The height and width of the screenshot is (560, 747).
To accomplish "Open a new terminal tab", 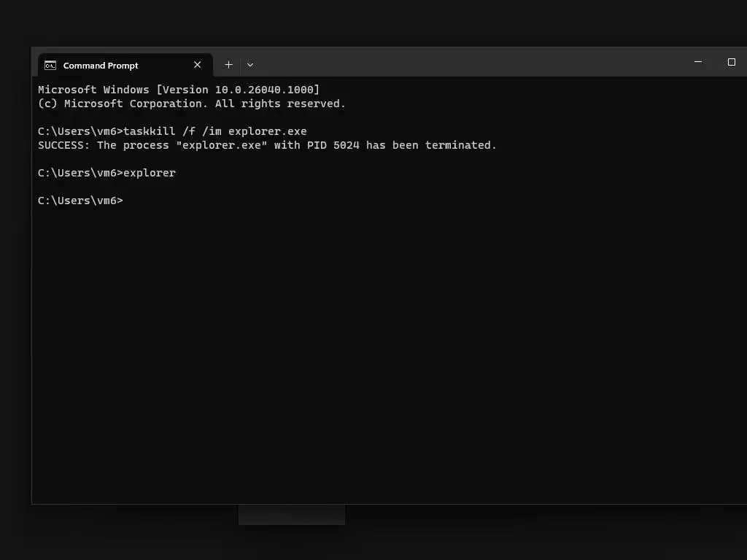I will click(x=228, y=65).
